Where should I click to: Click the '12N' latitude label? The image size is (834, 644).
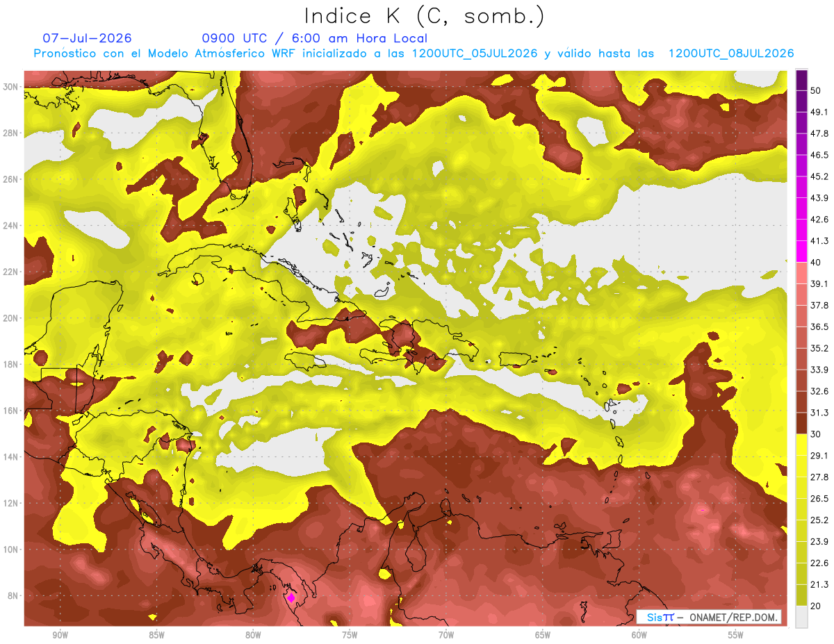click(11, 503)
